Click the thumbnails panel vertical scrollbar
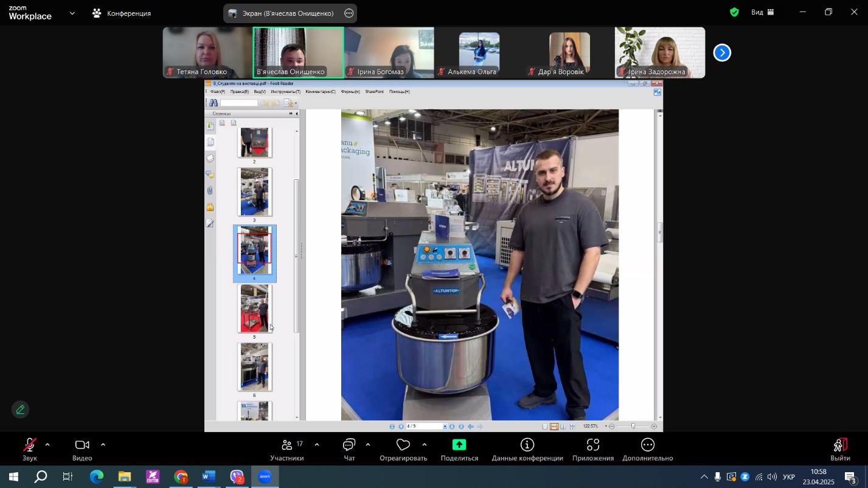868x488 pixels. point(297,255)
